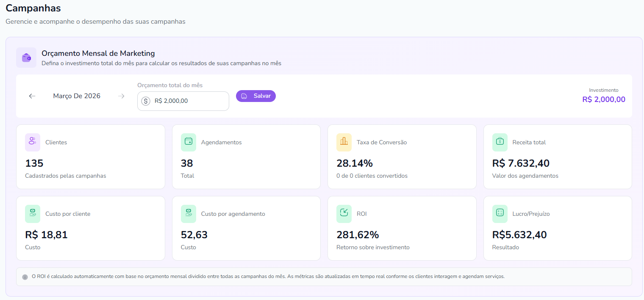
Task: Click the dollar sign icon in budget field
Action: coord(146,101)
